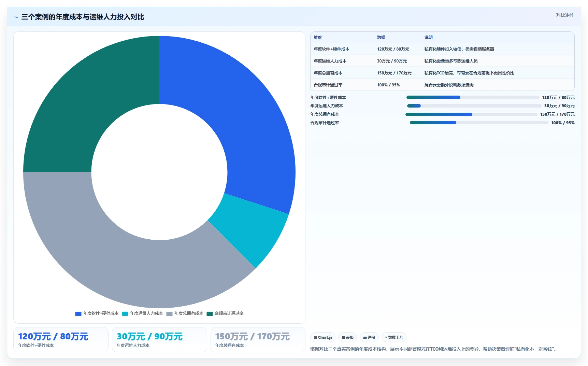Select the 进度 tag chip

pyautogui.click(x=369, y=337)
